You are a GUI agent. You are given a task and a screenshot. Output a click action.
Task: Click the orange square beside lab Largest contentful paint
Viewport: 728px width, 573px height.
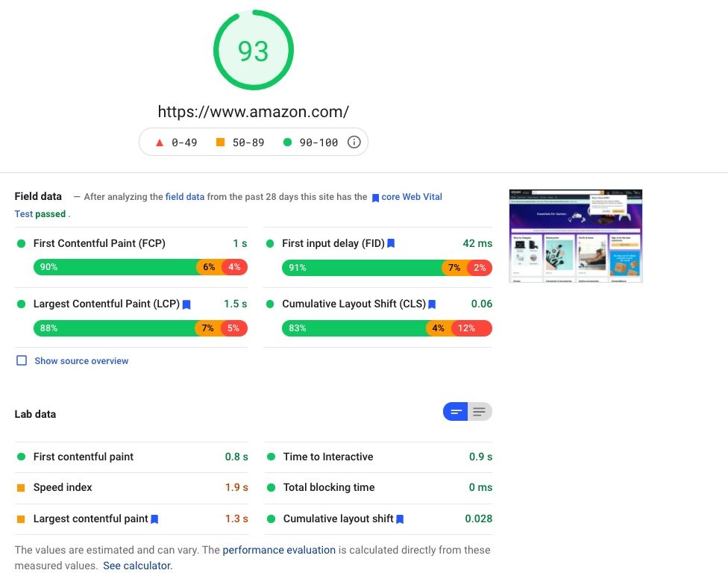point(21,519)
